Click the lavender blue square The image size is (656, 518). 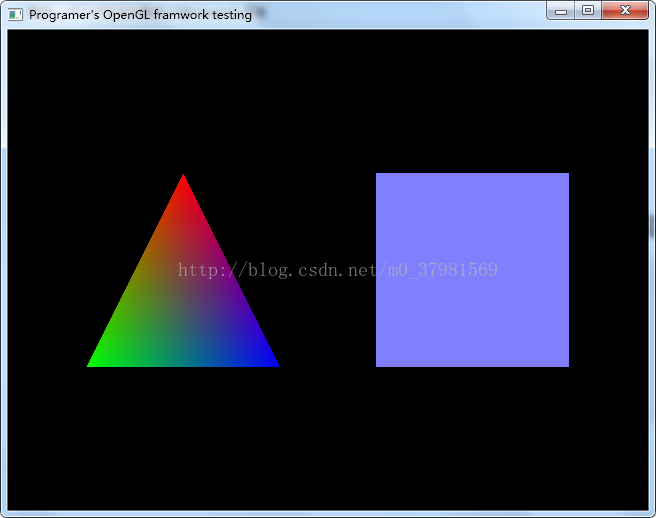point(472,270)
